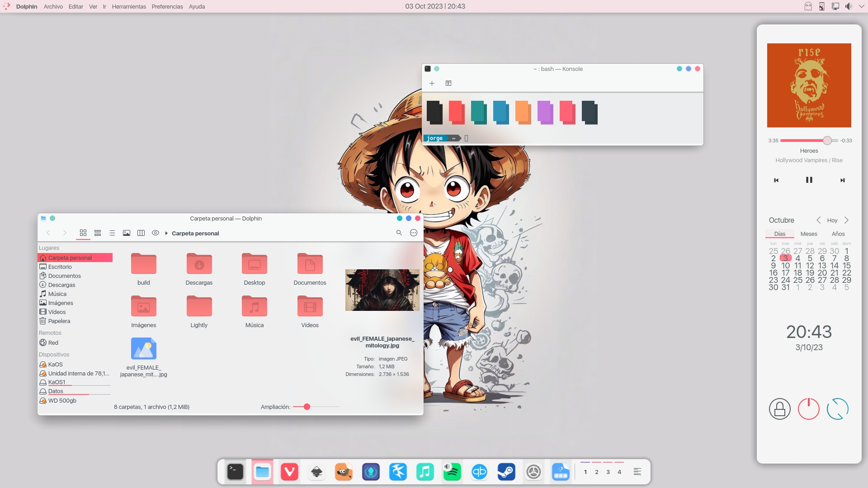
Task: Click Rise album cover art
Action: pos(809,85)
